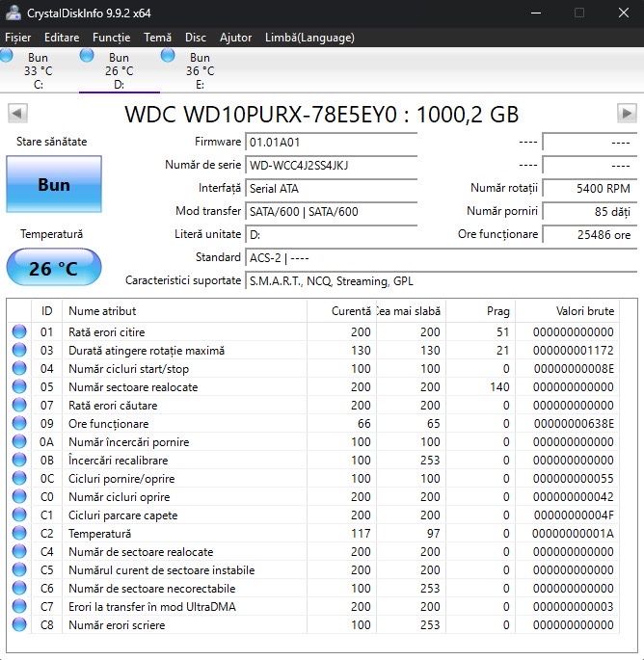
Task: Click status icon for Încercări recalibrare
Action: point(19,460)
